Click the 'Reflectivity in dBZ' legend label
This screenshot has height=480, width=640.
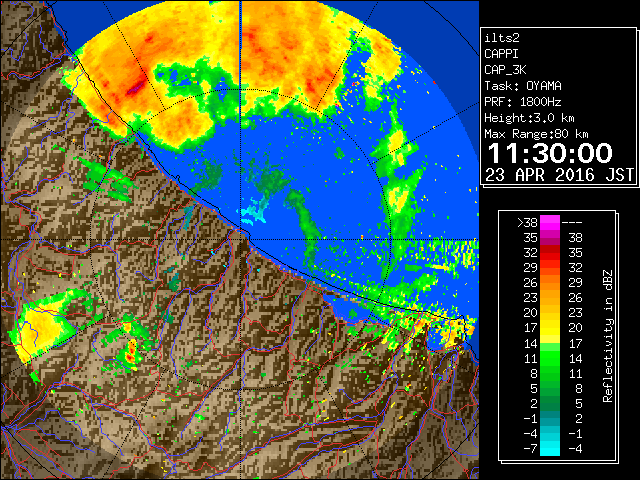point(608,336)
